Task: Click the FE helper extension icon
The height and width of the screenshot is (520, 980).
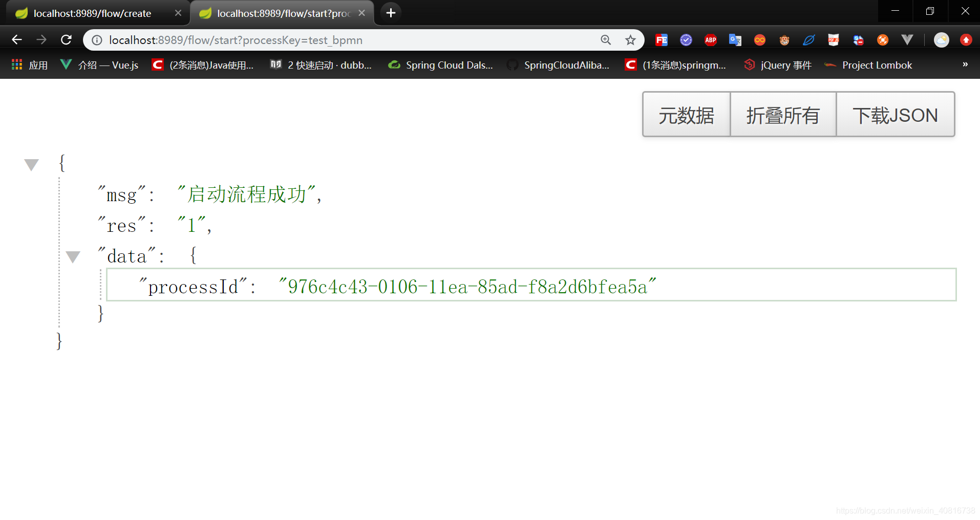Action: pyautogui.click(x=662, y=39)
